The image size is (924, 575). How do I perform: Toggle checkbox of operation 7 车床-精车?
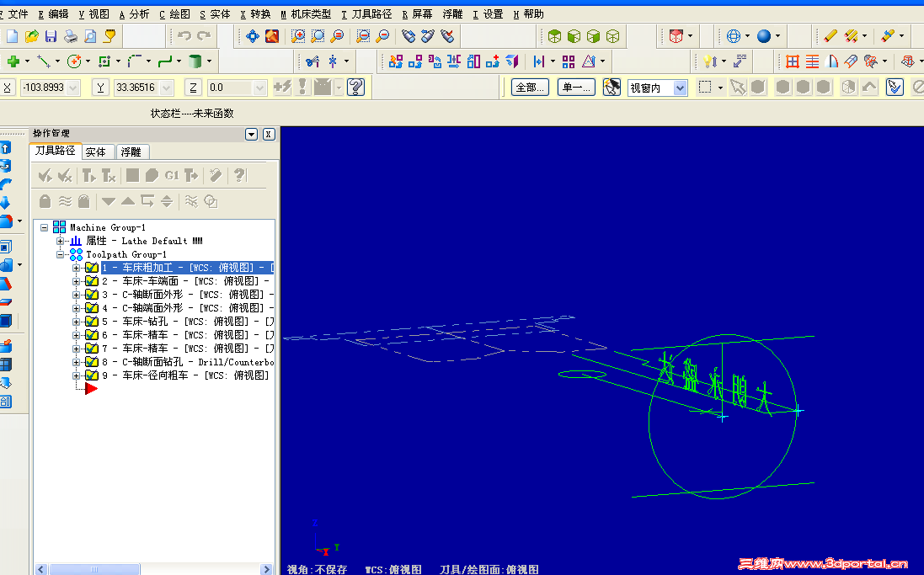point(91,349)
